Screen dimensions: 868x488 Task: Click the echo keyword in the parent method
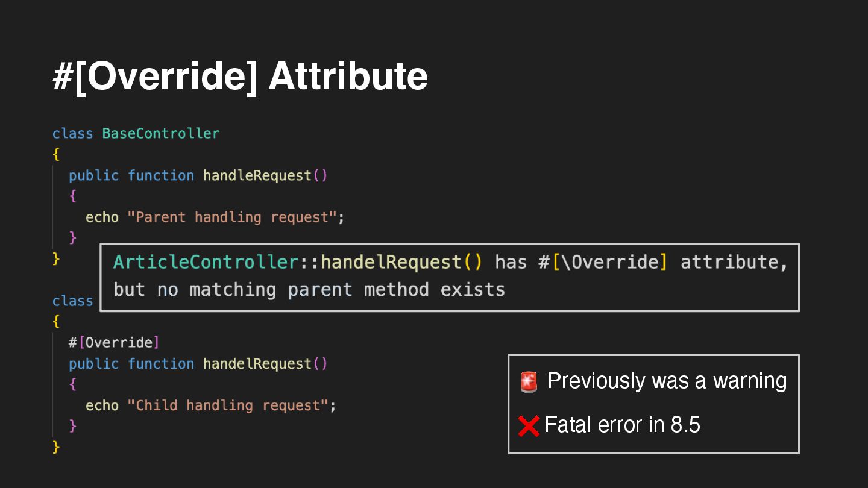pyautogui.click(x=102, y=217)
